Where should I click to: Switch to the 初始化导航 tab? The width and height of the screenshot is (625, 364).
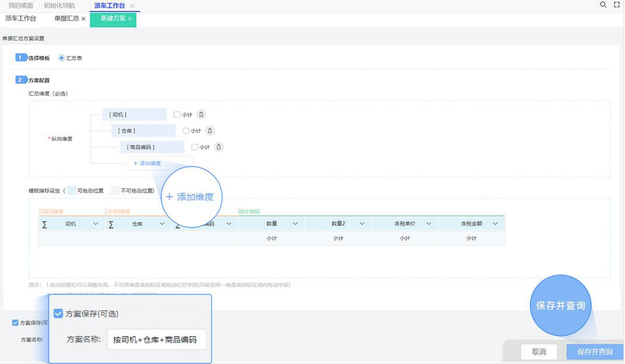pyautogui.click(x=59, y=5)
